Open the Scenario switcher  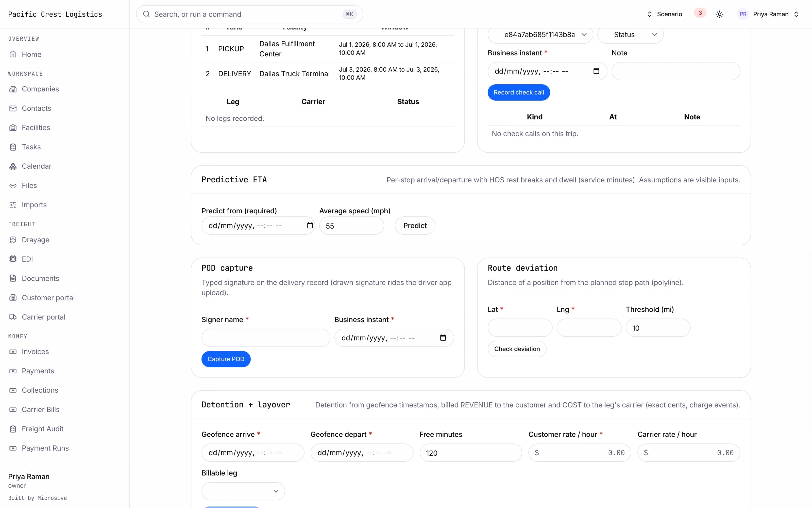(x=664, y=14)
